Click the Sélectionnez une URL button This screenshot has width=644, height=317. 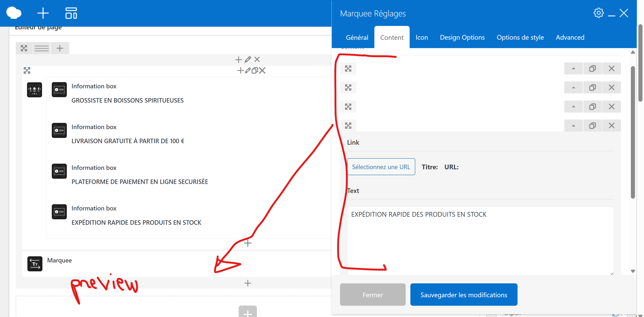click(x=381, y=167)
